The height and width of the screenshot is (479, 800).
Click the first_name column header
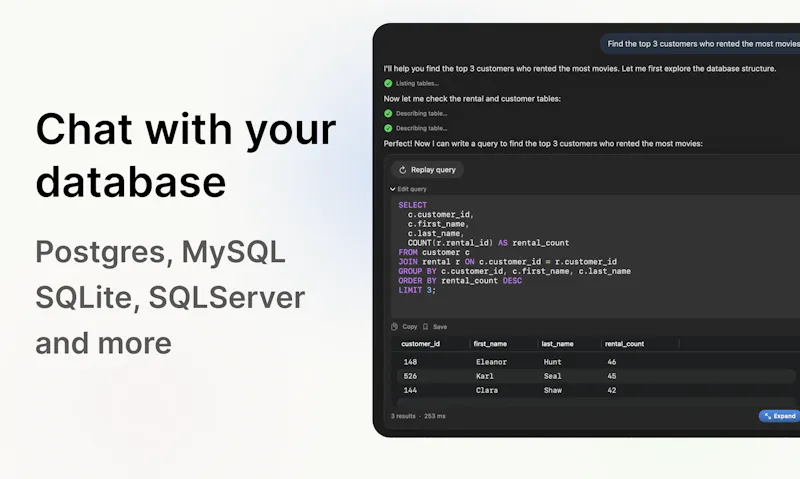tap(490, 344)
